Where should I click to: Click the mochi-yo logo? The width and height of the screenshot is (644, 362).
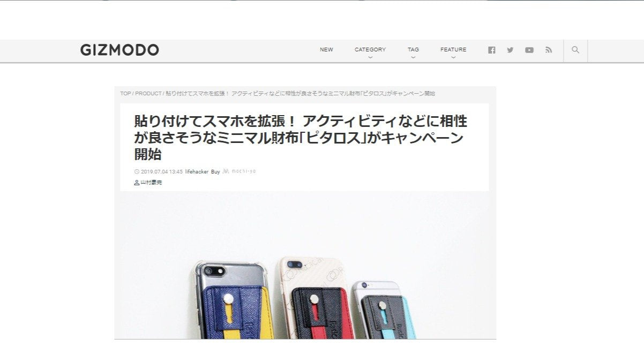pyautogui.click(x=239, y=171)
